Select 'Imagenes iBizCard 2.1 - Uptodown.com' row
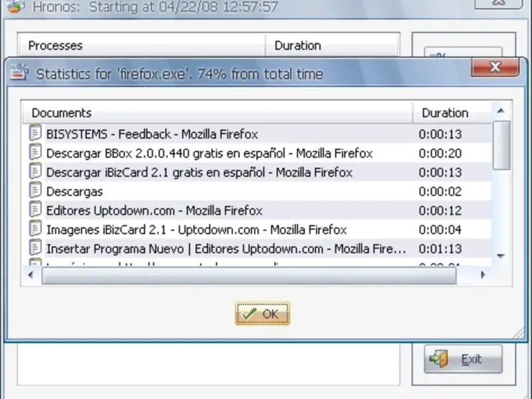The image size is (532, 399). coord(257,229)
